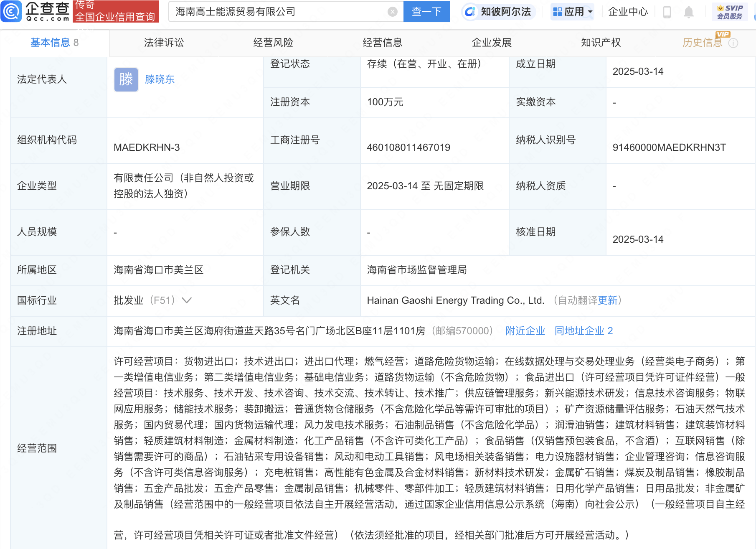Click the 2025-03-14 至 无固定期限 value
This screenshot has height=549, width=756.
[425, 186]
